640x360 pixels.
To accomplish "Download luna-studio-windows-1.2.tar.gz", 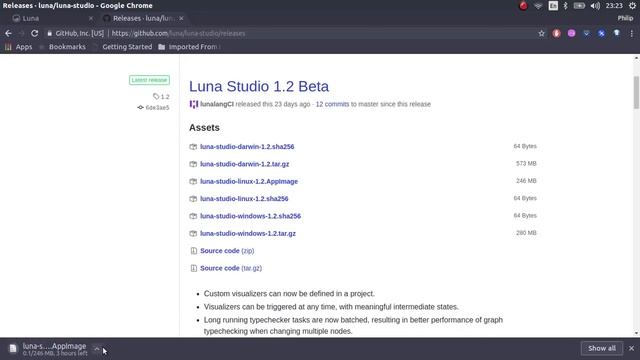I will pyautogui.click(x=248, y=233).
